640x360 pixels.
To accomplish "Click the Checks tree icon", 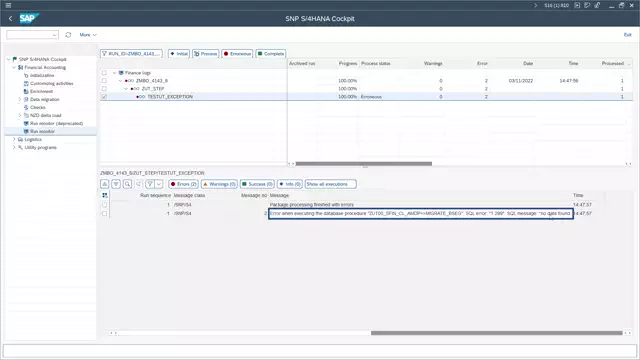I will (x=26, y=107).
